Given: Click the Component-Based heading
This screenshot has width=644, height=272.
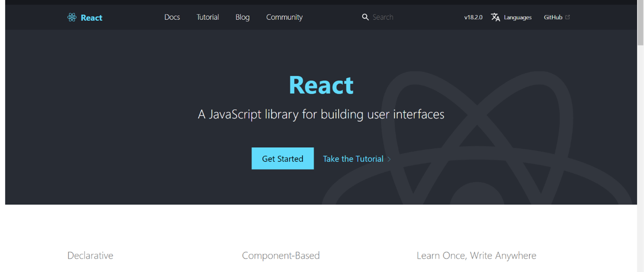Looking at the screenshot, I should (281, 255).
